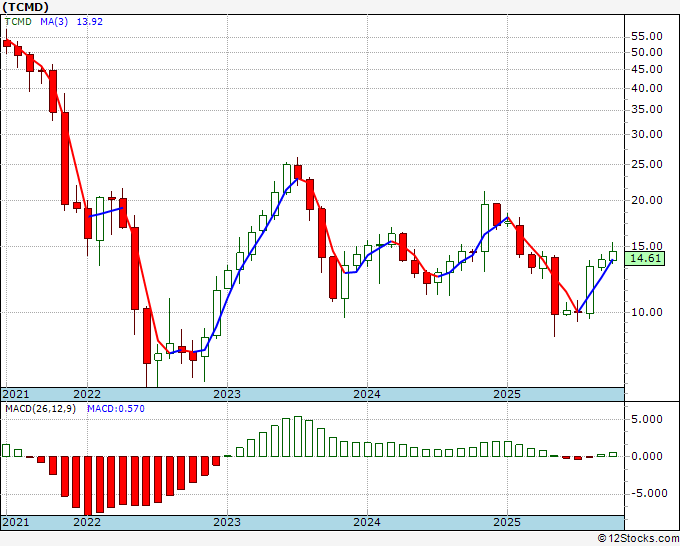The image size is (680, 546).
Task: Click the (TCMD) chart title
Action: click(25, 7)
